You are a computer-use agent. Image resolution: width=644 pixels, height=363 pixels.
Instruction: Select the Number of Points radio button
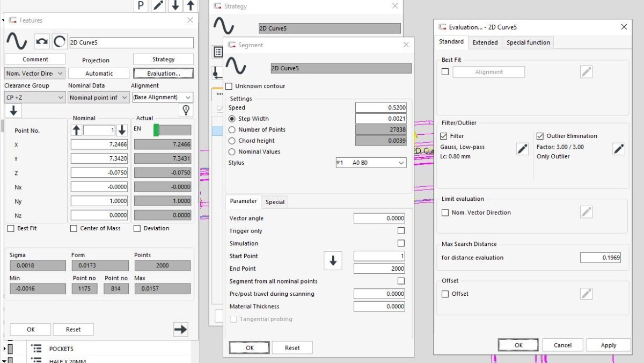[232, 129]
